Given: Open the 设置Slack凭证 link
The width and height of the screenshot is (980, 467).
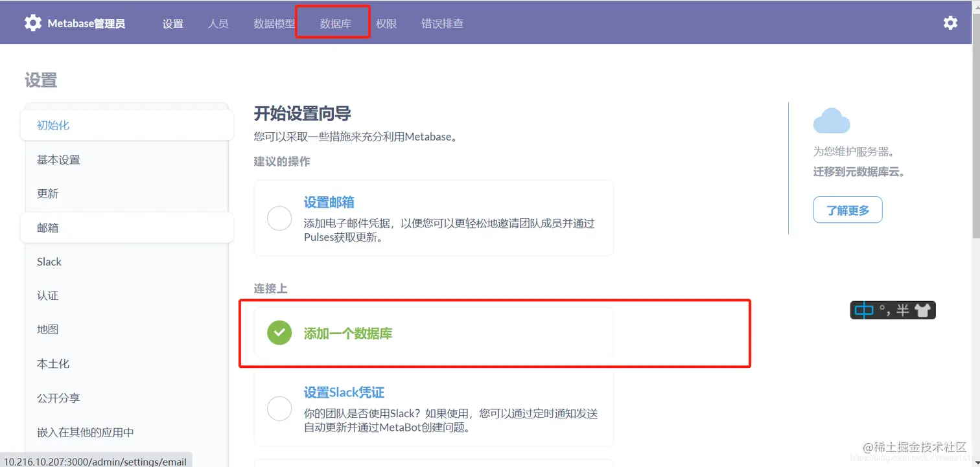Looking at the screenshot, I should (344, 393).
